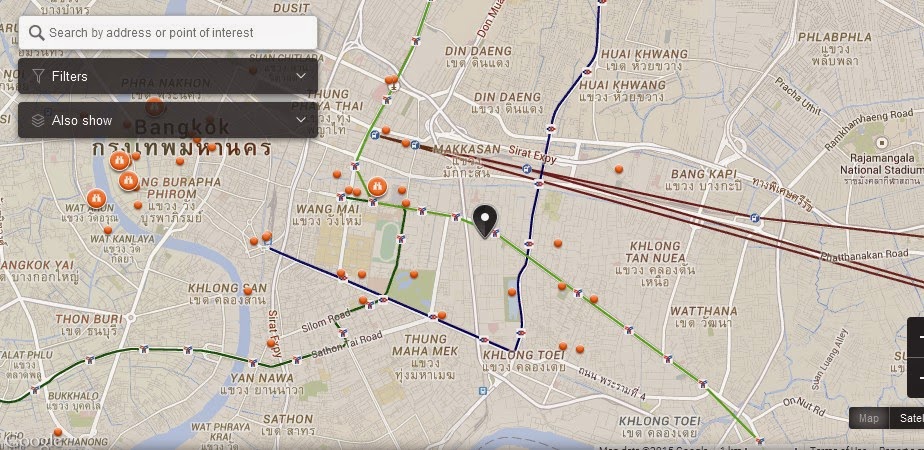The height and width of the screenshot is (450, 924).
Task: Click the Ramkhamhaeng Road label
Action: [869, 130]
